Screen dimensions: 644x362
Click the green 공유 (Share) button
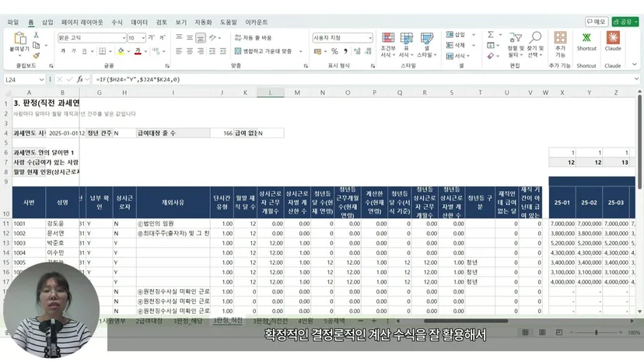click(x=625, y=22)
